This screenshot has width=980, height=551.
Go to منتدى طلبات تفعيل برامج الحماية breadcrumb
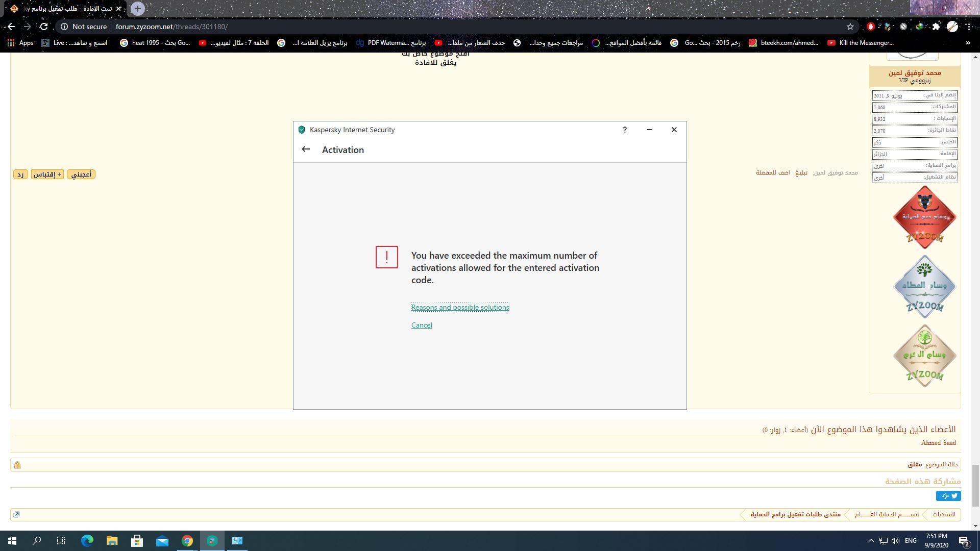click(795, 514)
